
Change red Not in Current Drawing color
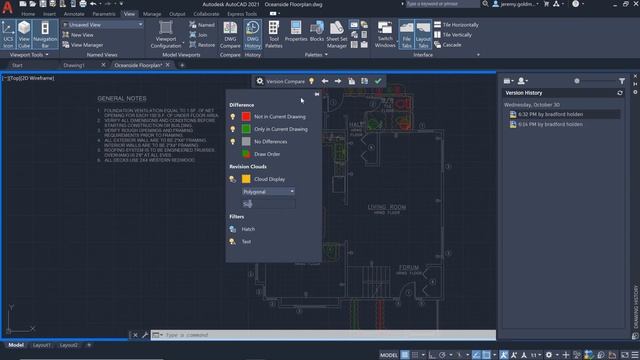[x=246, y=117]
